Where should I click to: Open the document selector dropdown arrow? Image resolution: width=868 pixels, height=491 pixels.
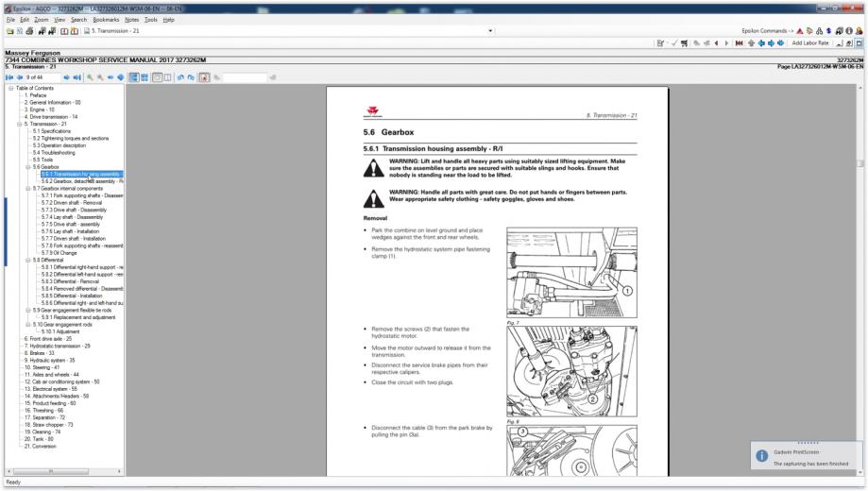point(490,31)
